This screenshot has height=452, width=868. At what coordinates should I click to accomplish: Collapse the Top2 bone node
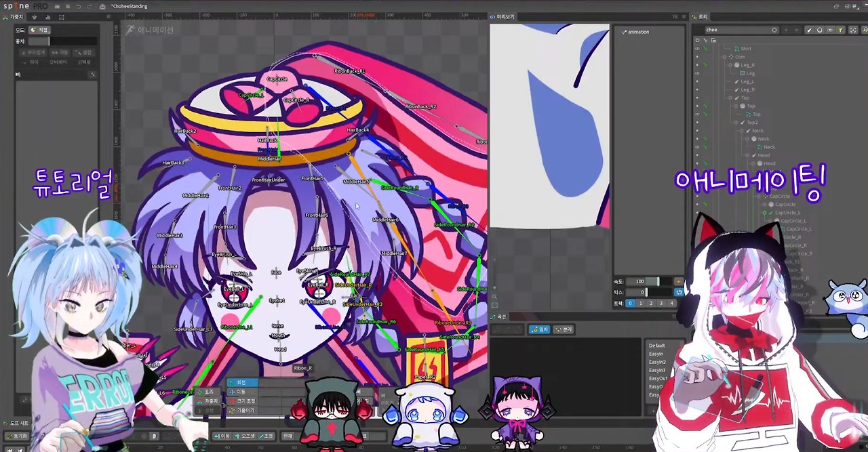[x=736, y=122]
